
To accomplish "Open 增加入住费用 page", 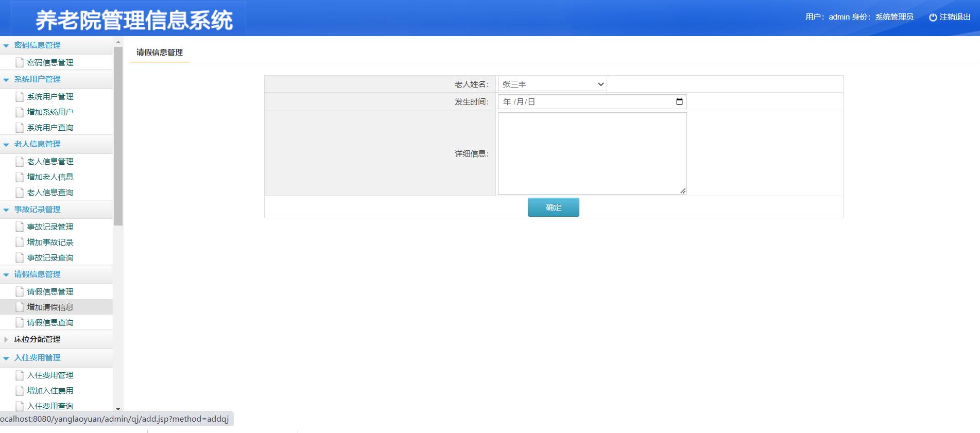I will [x=50, y=391].
